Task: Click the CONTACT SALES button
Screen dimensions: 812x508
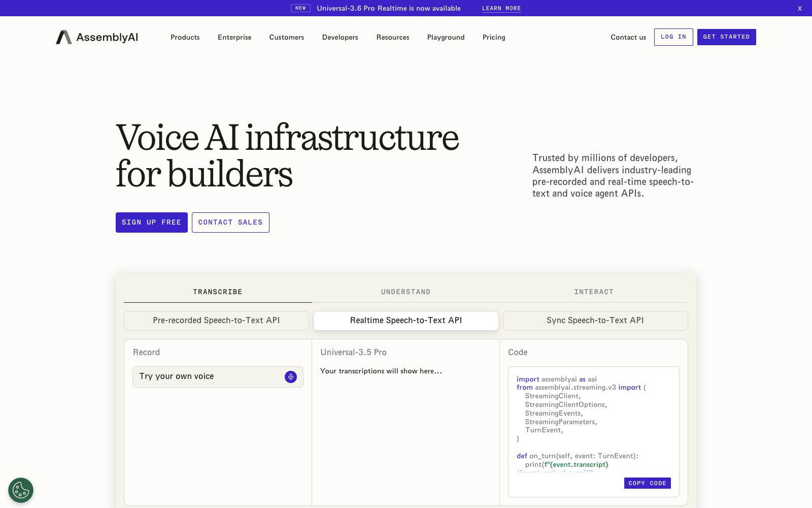Action: (x=230, y=223)
